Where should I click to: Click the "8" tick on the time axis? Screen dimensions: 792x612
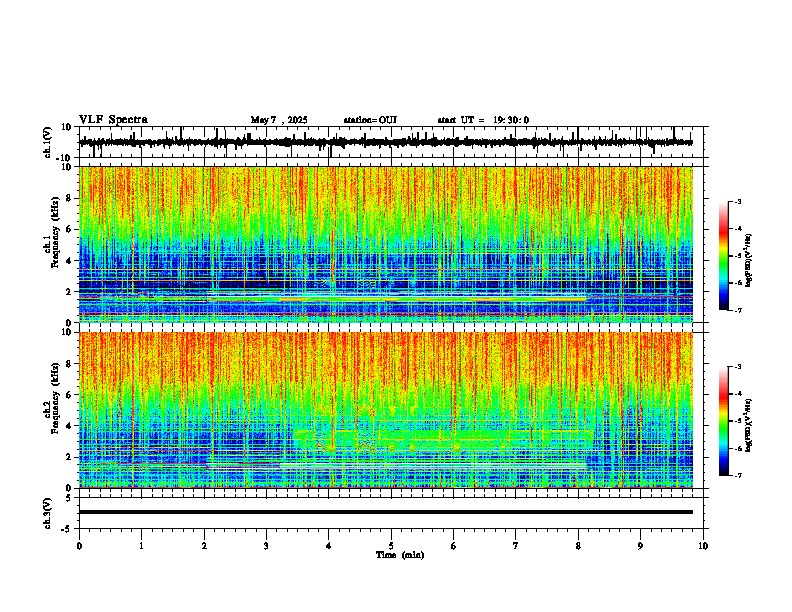[x=578, y=546]
